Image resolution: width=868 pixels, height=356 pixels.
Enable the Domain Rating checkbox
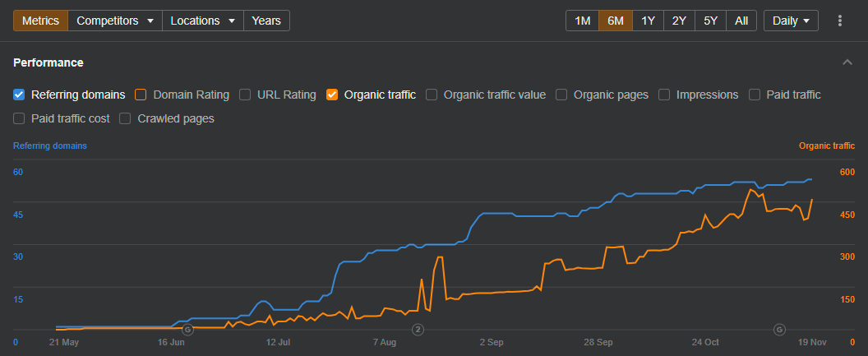pos(141,95)
